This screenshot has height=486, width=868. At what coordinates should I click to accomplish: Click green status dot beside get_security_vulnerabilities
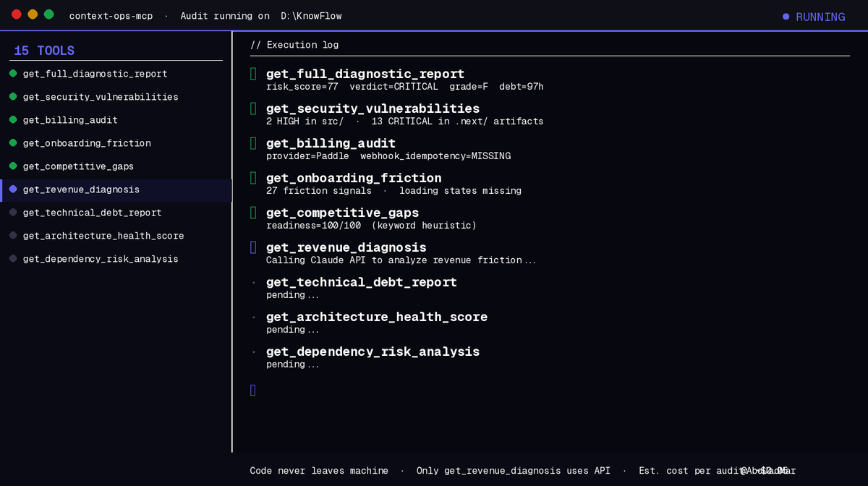point(13,97)
